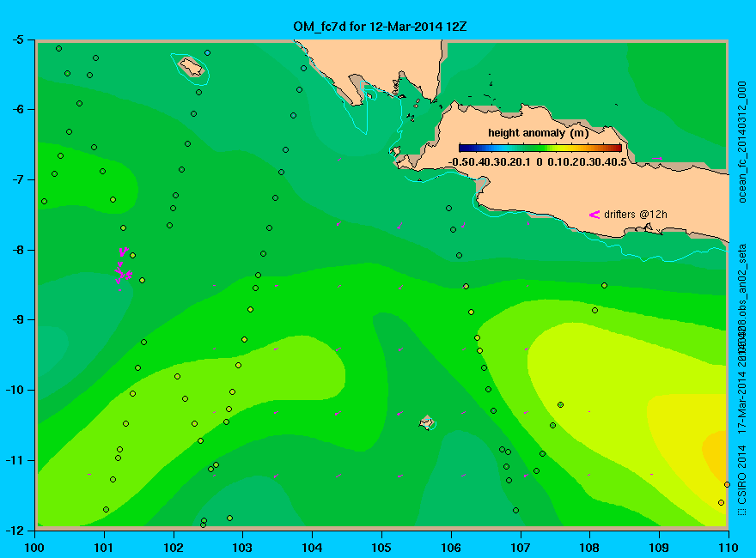
Task: Click the orange-yellow high anomaly patch at the right map edge
Action: [x=716, y=455]
